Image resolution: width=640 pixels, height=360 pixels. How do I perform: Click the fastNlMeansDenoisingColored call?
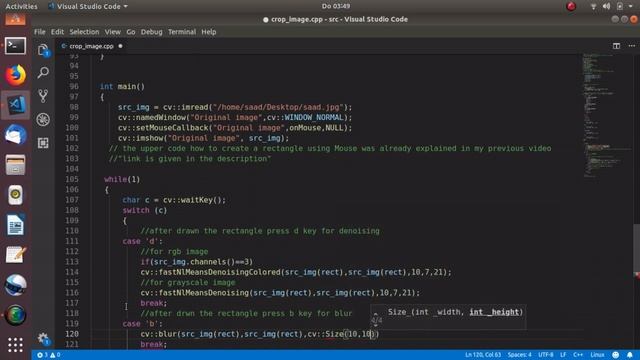[296, 272]
